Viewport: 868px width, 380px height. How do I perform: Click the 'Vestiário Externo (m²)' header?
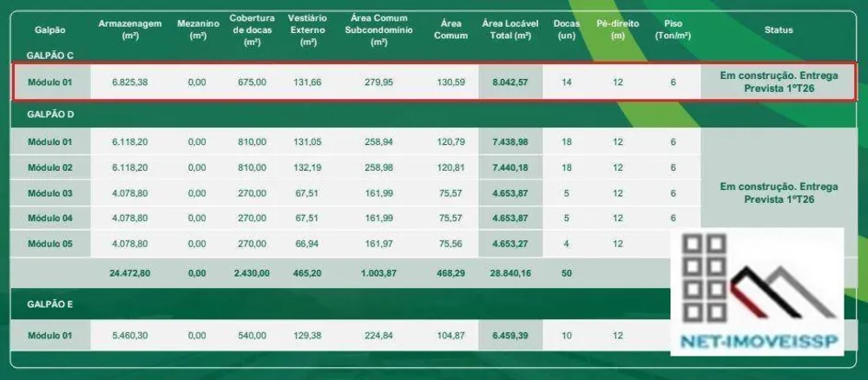coord(307,29)
